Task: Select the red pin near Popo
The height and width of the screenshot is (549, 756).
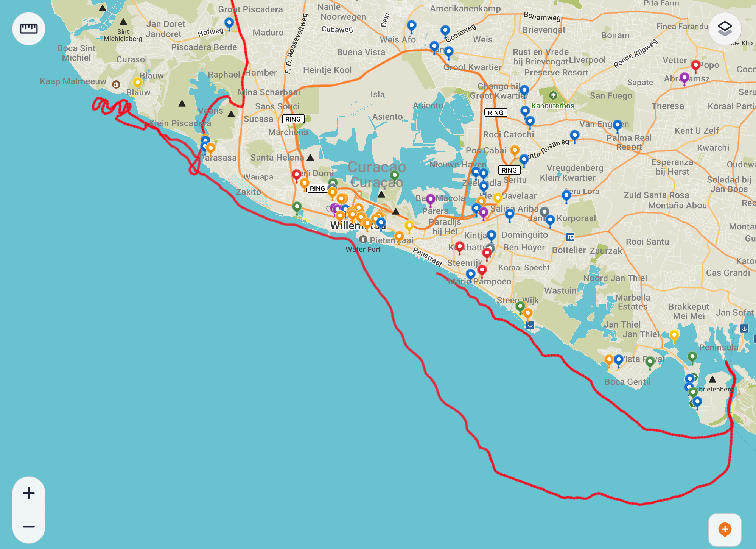Action: point(695,65)
